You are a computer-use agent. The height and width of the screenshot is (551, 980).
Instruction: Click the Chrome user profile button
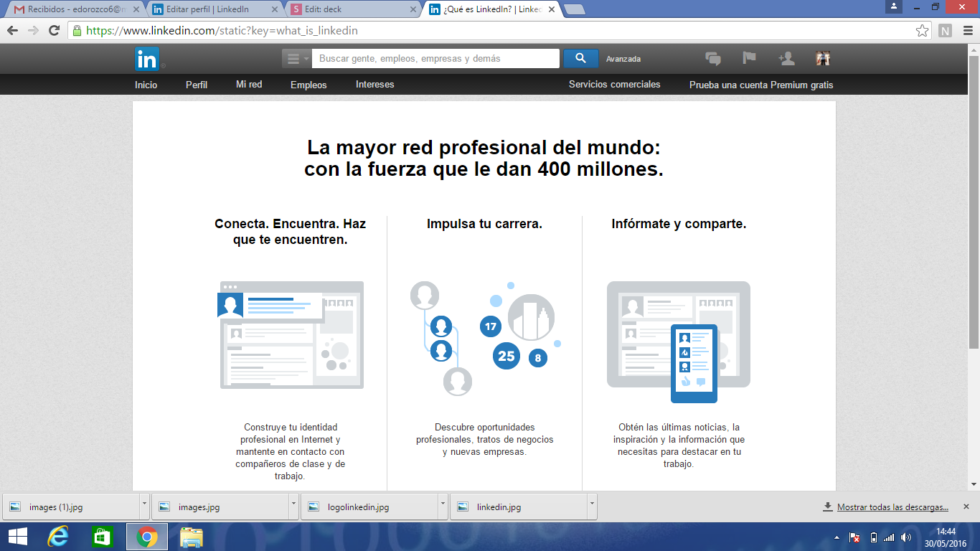893,6
